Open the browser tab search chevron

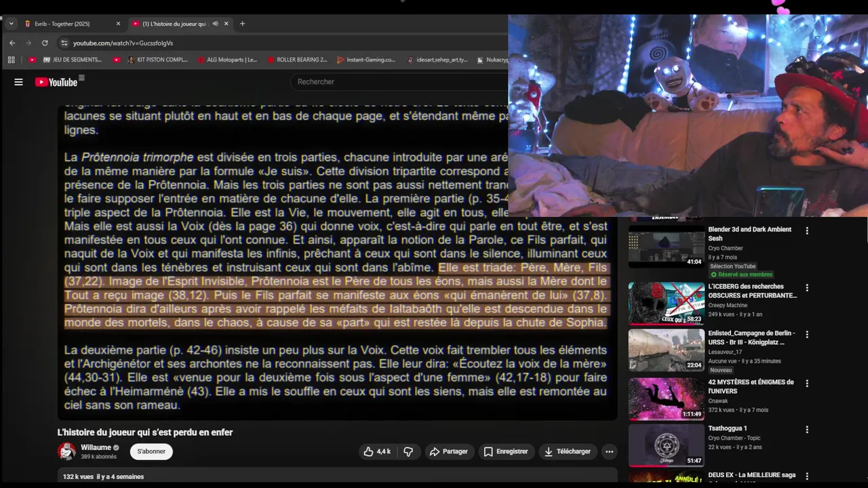point(11,24)
